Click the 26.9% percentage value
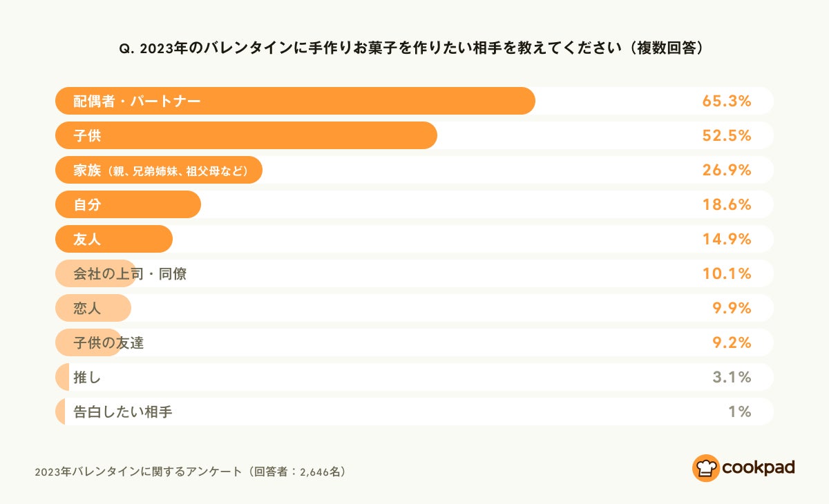829x504 pixels. tap(726, 171)
